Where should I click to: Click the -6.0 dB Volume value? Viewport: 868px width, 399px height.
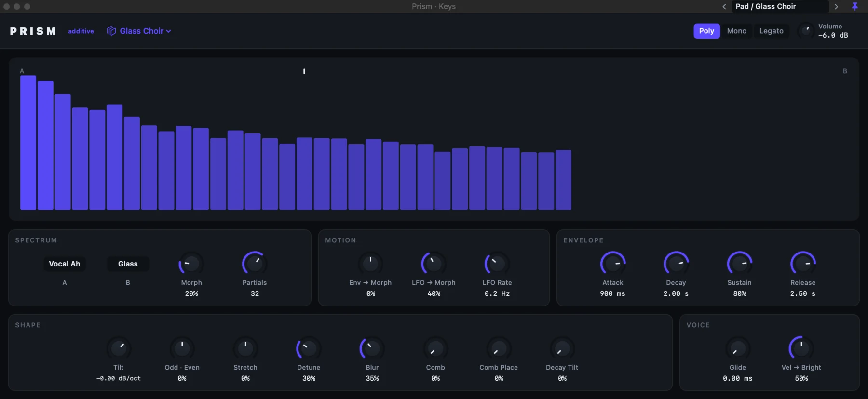[x=833, y=35]
